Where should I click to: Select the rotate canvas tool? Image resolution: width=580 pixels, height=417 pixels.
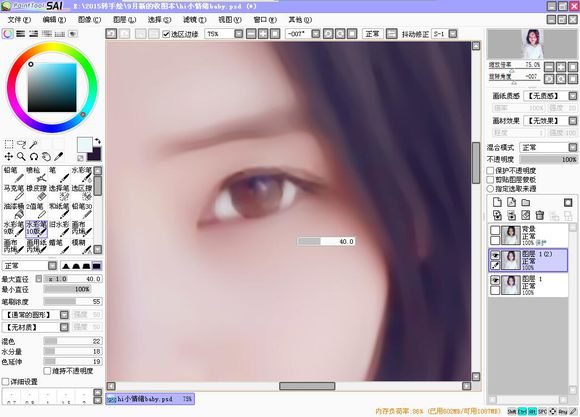click(34, 157)
